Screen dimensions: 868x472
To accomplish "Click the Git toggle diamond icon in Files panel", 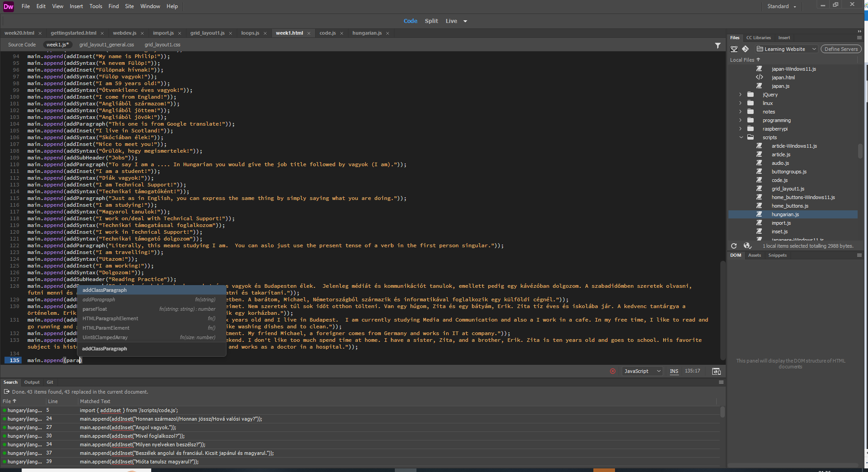I will point(746,49).
